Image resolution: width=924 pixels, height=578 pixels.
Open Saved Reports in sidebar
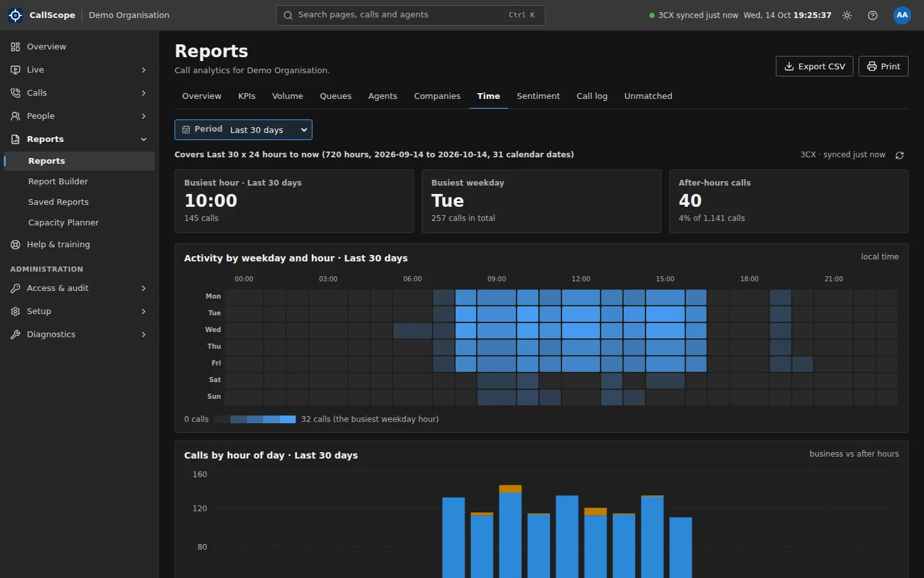click(79, 202)
